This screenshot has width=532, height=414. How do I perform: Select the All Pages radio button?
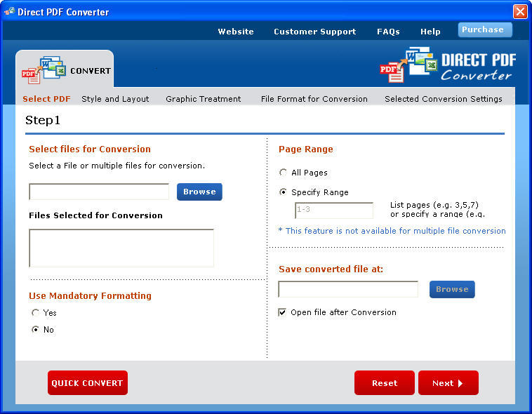click(x=283, y=173)
